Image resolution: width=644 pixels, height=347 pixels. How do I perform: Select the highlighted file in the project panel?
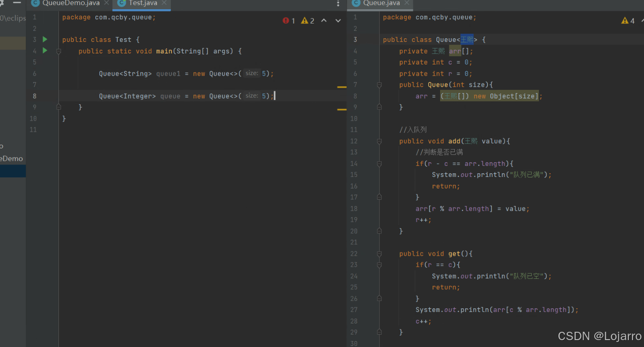coord(13,171)
